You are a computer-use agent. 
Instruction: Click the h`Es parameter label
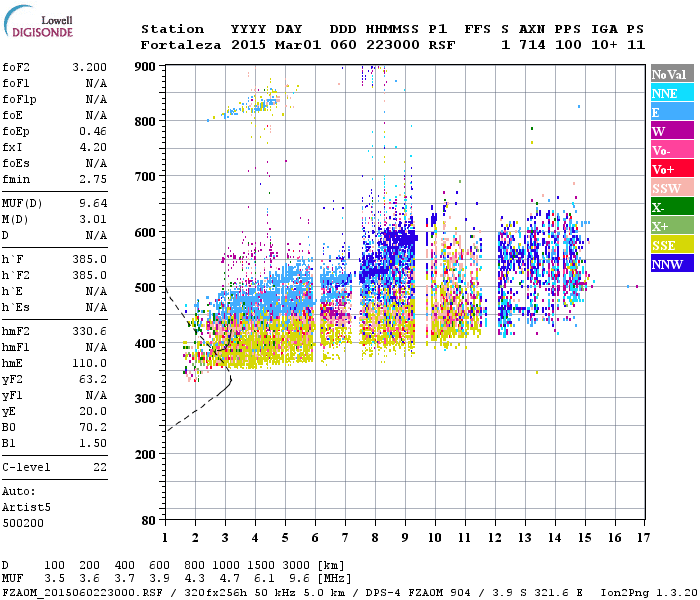coord(16,308)
